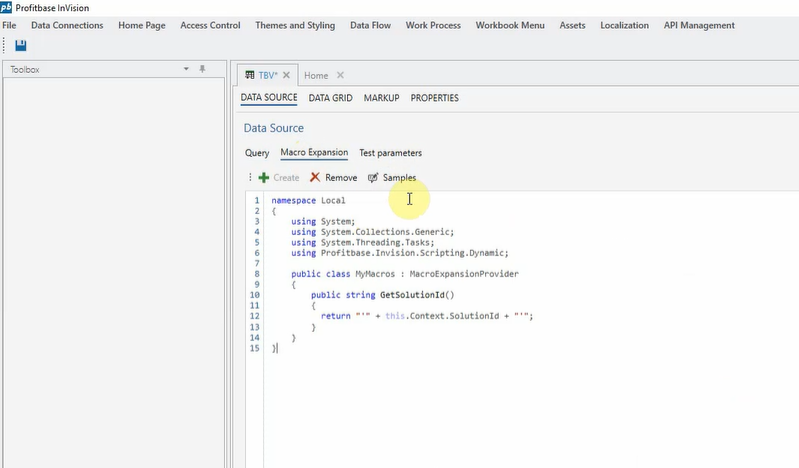
Task: Switch to the Query sub-tab
Action: (257, 153)
